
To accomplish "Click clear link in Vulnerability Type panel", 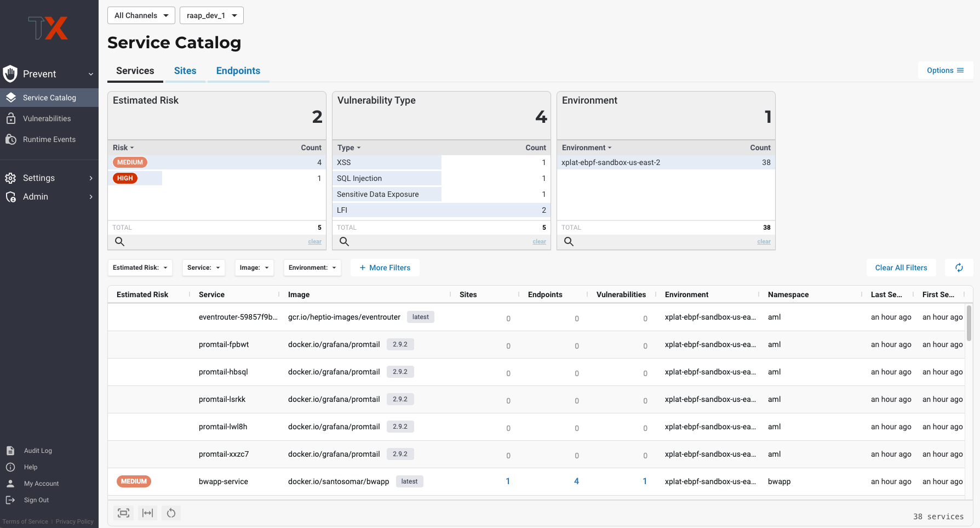I will pyautogui.click(x=539, y=242).
